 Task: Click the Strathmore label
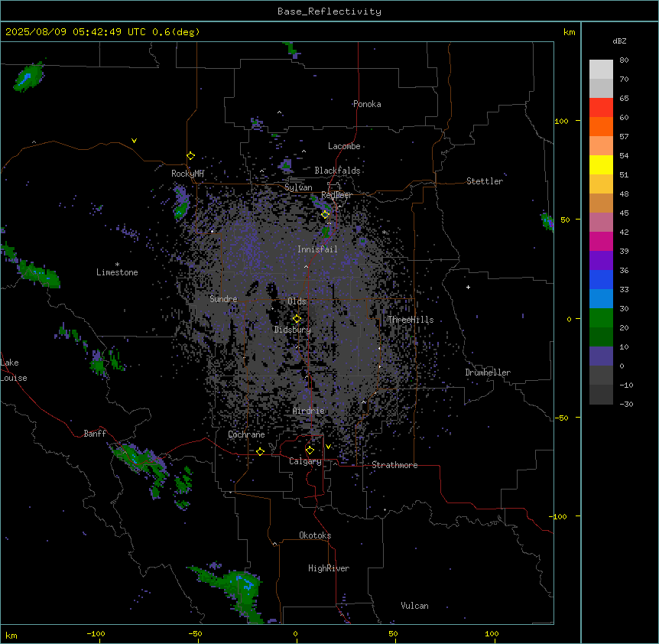click(x=394, y=465)
